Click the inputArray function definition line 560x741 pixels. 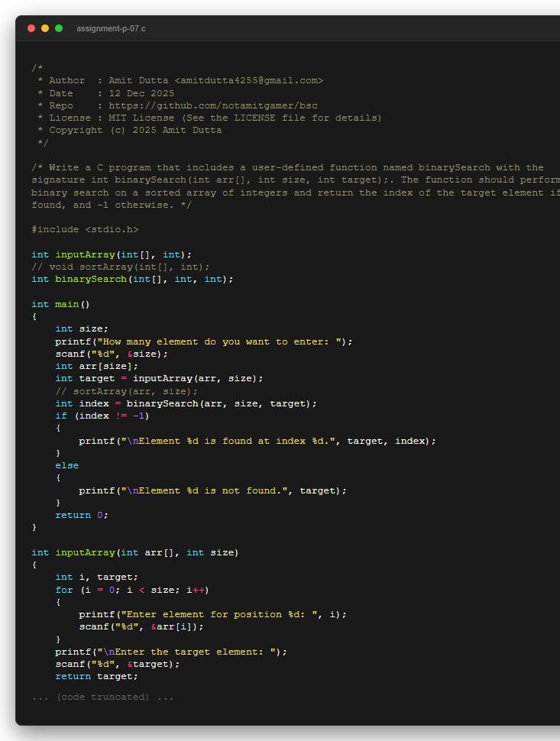(135, 552)
